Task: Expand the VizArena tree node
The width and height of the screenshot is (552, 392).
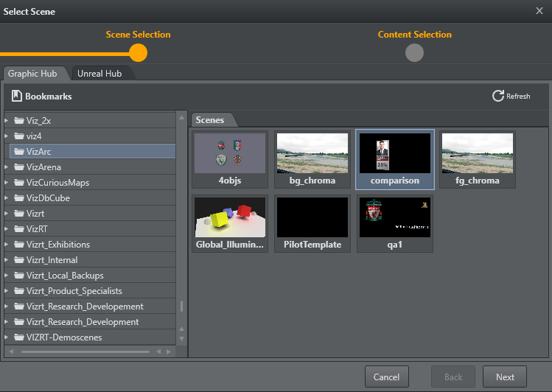Action: (x=7, y=167)
